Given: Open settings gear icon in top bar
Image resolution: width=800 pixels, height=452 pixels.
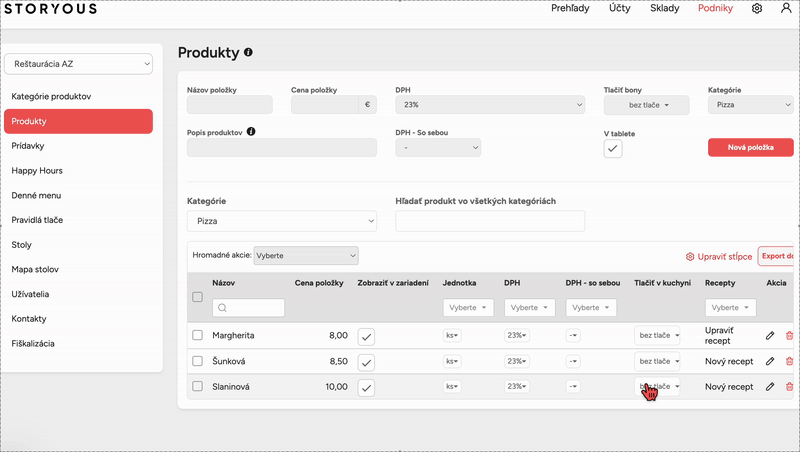Looking at the screenshot, I should (x=757, y=9).
